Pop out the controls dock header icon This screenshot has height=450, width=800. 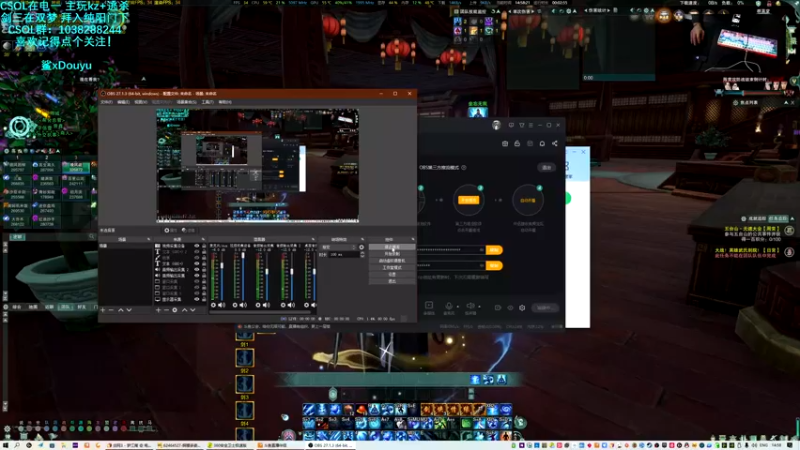[x=413, y=239]
